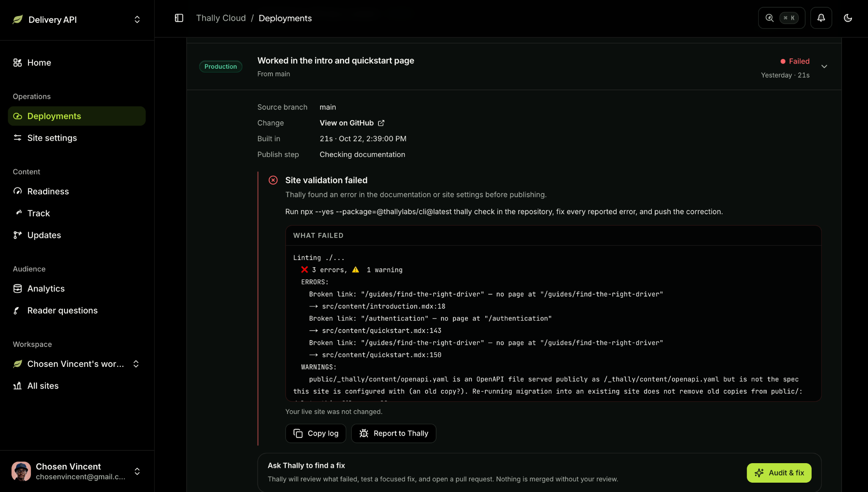Click Thally Cloud breadcrumb

[221, 18]
